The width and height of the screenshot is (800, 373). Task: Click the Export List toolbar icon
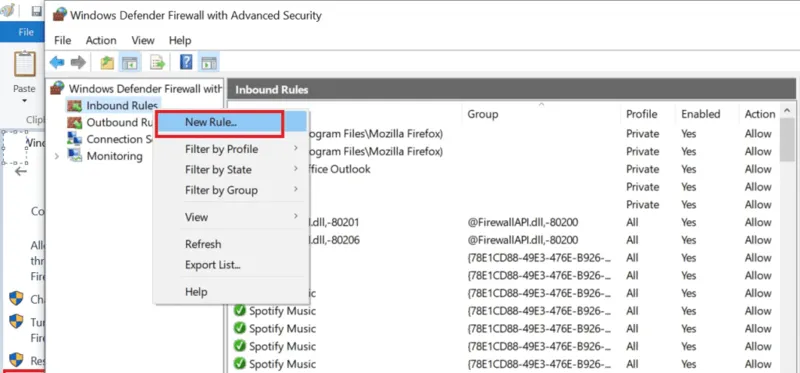click(158, 63)
